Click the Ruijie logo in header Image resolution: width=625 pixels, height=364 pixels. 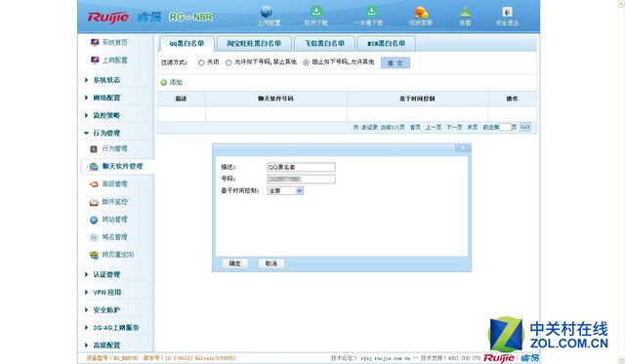108,18
